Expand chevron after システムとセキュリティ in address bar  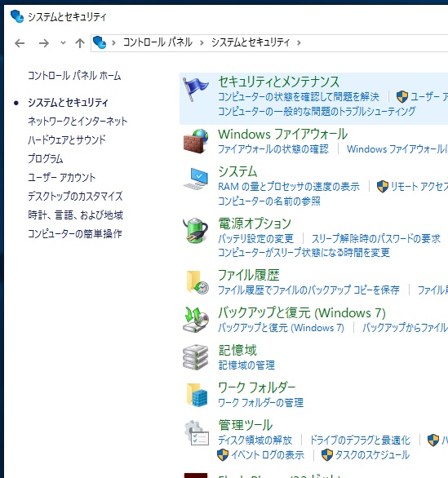coord(299,42)
